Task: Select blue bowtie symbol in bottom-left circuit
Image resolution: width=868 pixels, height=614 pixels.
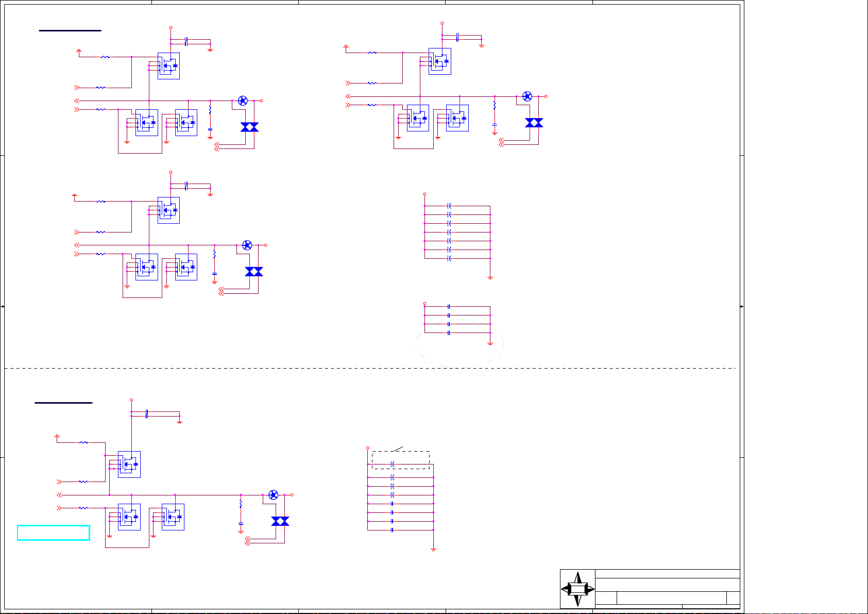Action: pos(280,521)
